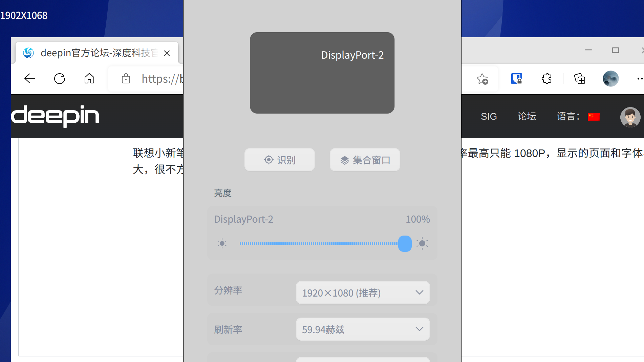This screenshot has width=644, height=362.
Task: Click the deepin logo on the forum
Action: 55,116
